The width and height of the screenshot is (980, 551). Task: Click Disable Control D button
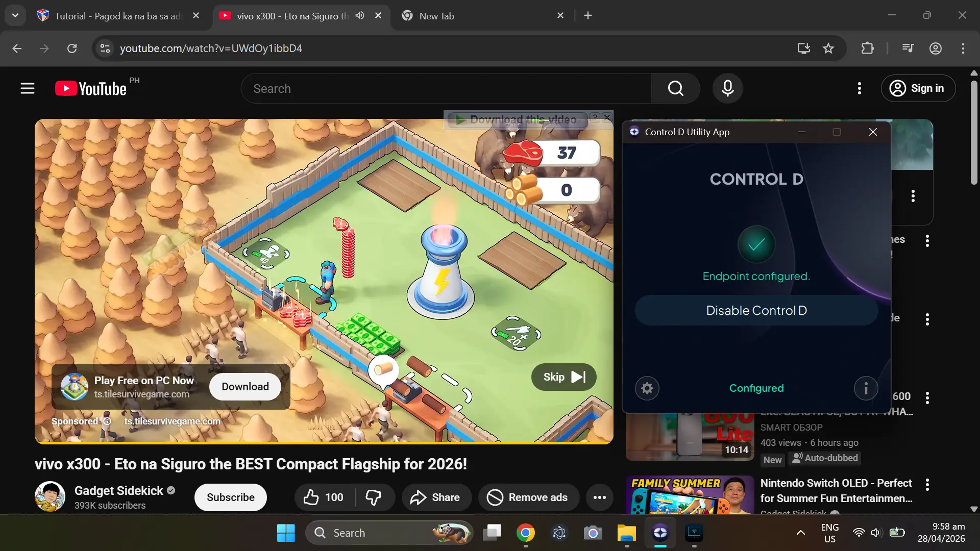click(756, 310)
